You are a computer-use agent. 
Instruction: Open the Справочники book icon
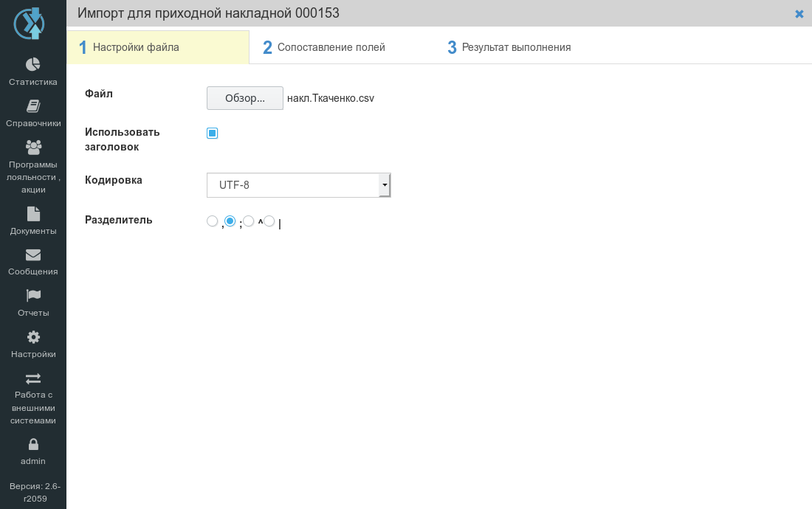[x=33, y=106]
